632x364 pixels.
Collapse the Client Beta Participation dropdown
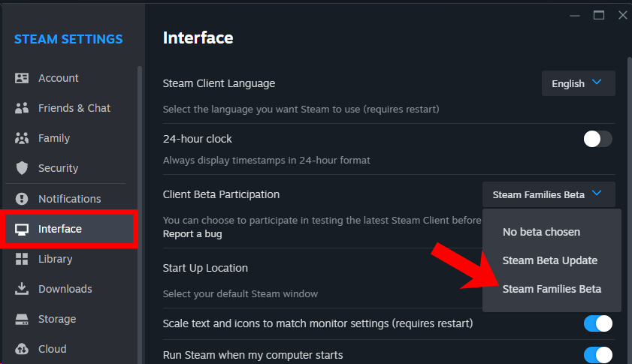549,194
